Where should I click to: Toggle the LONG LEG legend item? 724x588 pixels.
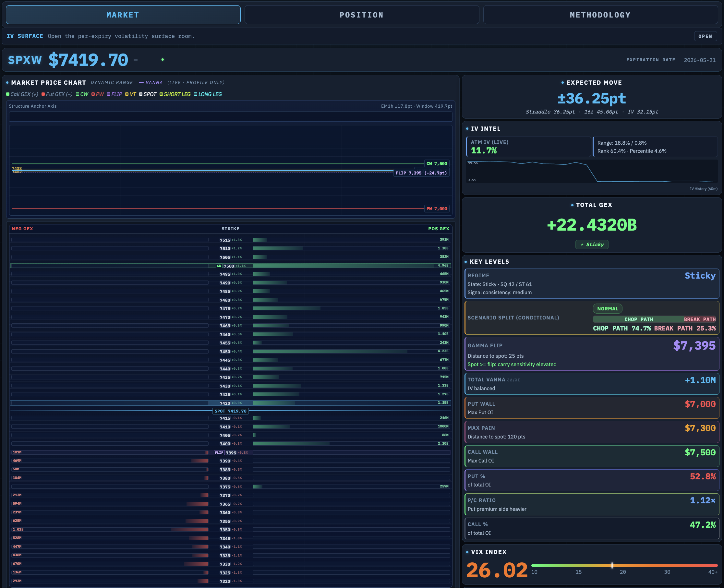pyautogui.click(x=208, y=94)
